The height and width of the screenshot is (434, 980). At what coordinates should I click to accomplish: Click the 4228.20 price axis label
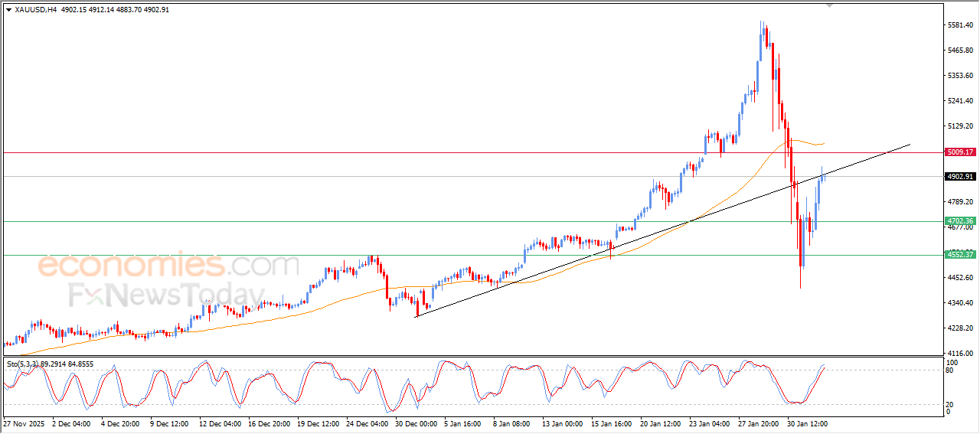pyautogui.click(x=960, y=328)
